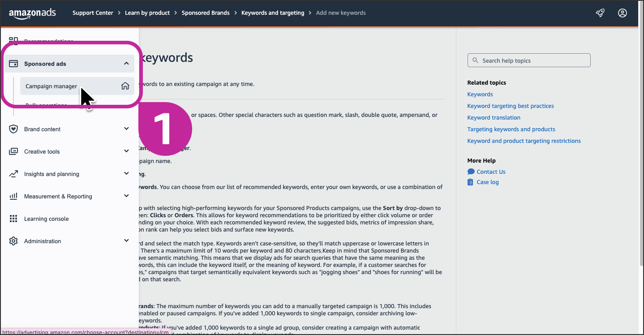Open the user account profile icon
The image size is (644, 335).
[x=622, y=13]
